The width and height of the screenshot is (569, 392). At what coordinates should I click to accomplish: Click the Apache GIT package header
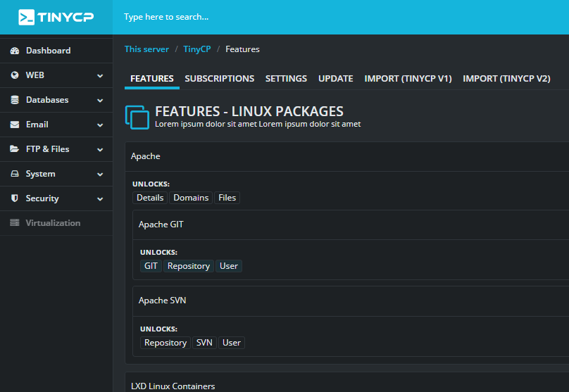coord(351,225)
